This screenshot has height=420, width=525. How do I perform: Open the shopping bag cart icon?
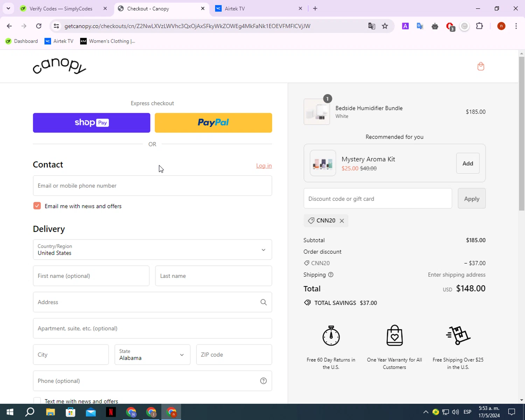click(481, 66)
